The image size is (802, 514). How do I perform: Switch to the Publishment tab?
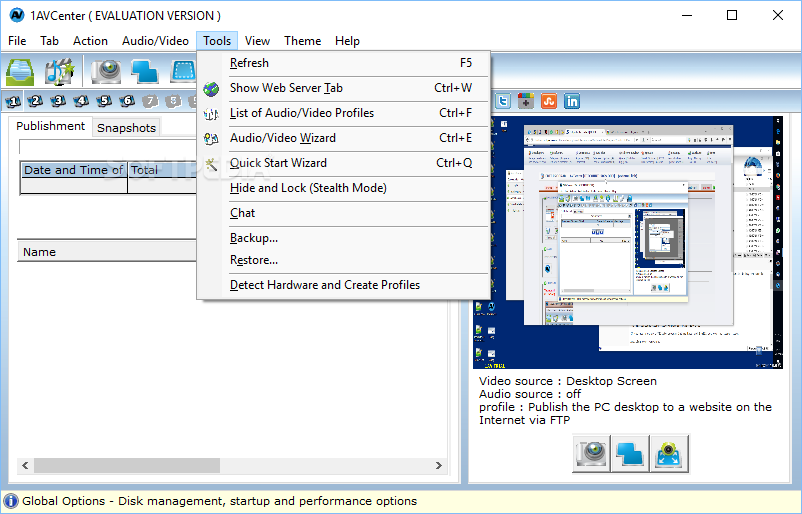[50, 126]
